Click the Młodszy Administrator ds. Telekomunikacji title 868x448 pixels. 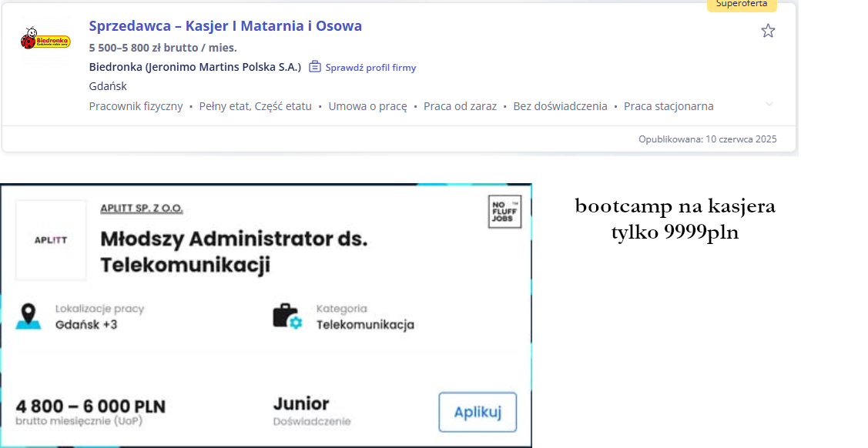234,252
